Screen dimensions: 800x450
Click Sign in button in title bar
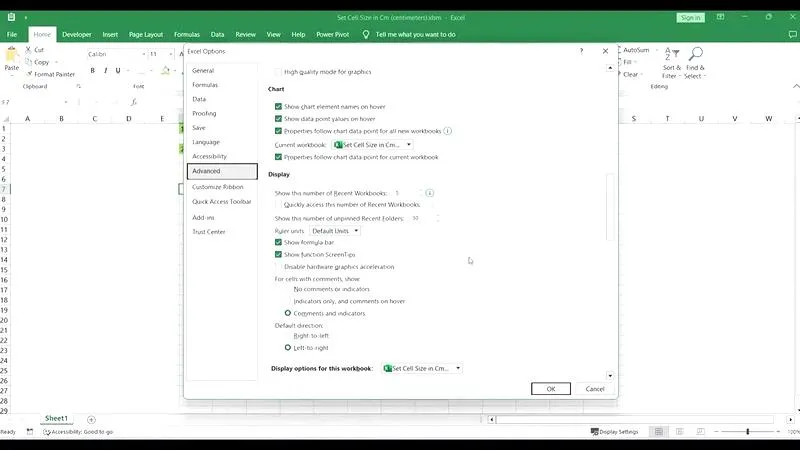coord(690,17)
